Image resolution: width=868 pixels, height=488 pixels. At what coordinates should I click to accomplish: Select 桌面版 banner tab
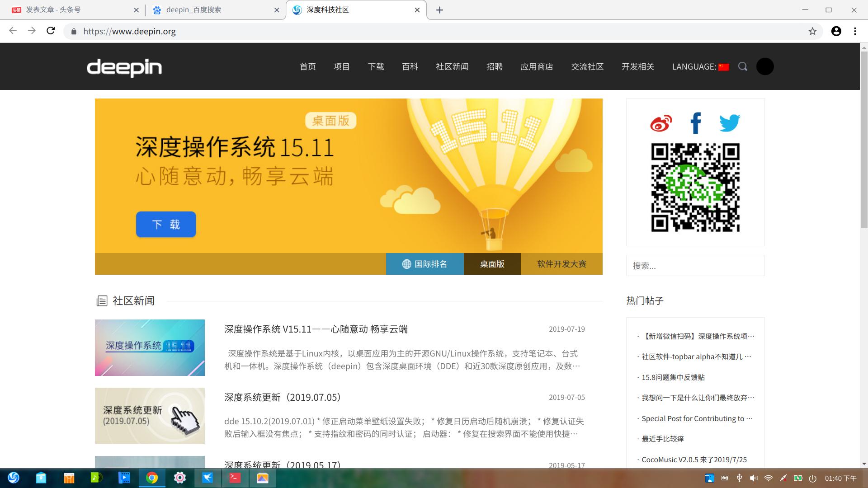pos(492,264)
